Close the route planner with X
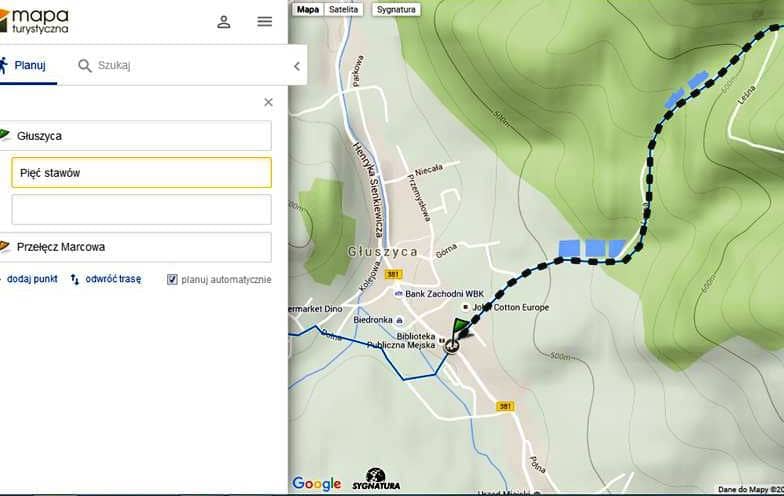 268,102
